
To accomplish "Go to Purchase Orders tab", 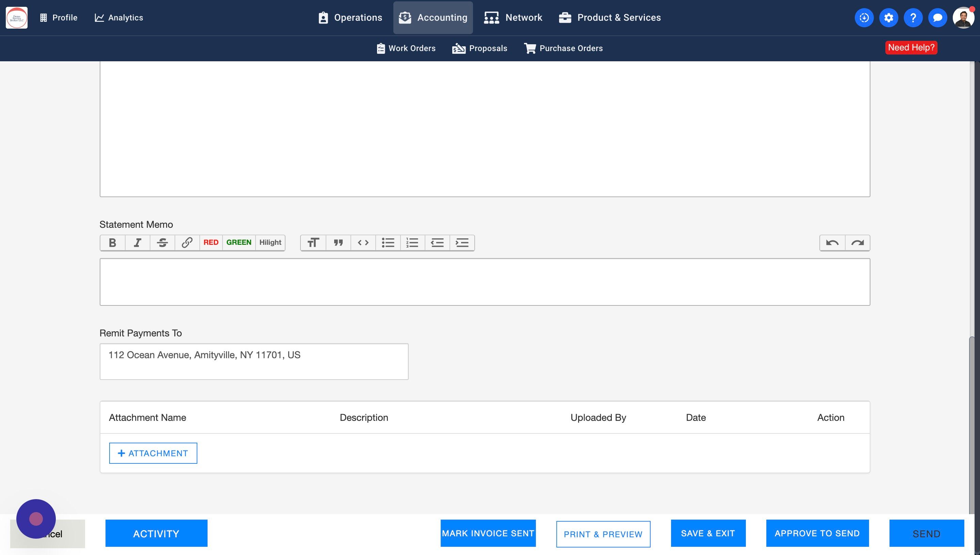I will (563, 48).
